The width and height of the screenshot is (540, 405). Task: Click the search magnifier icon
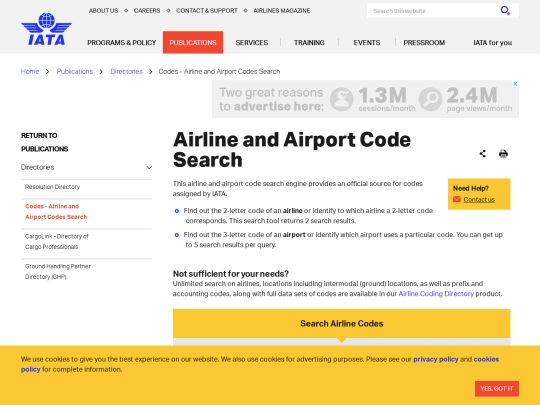[505, 11]
